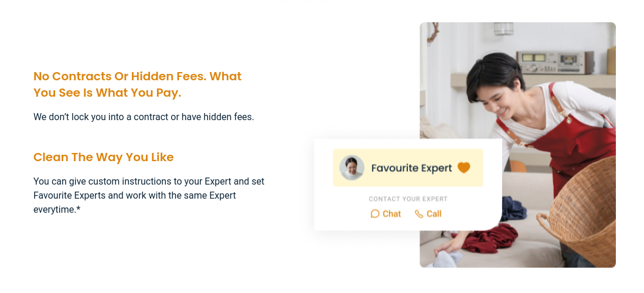
Task: Click the Call phone handset icon
Action: coord(418,214)
